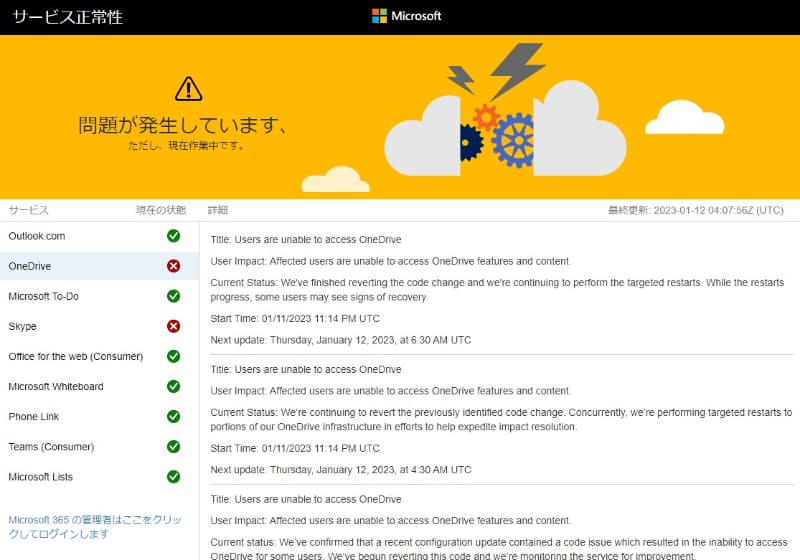Click the 現在の状態 column header
This screenshot has height=560, width=800.
pyautogui.click(x=161, y=210)
